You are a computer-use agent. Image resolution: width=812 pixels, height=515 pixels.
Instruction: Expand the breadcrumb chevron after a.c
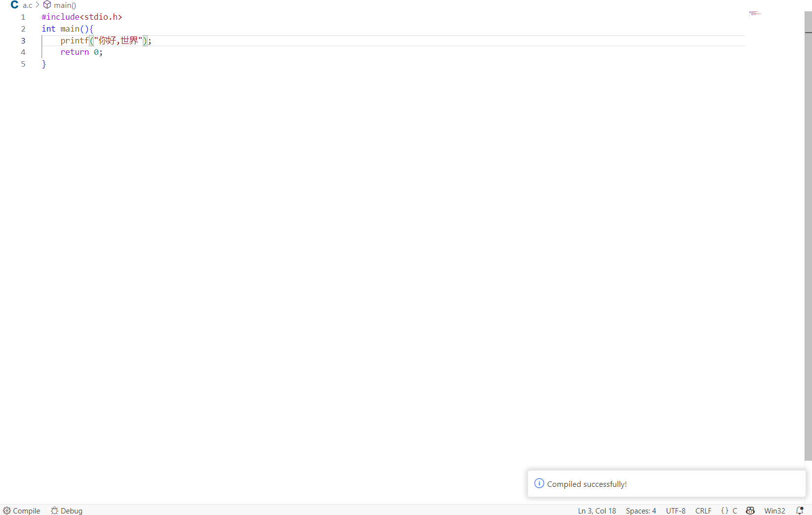[38, 5]
